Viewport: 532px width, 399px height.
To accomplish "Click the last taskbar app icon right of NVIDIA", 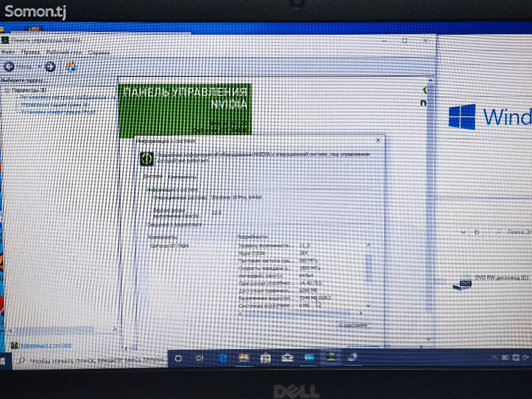I will tap(352, 357).
